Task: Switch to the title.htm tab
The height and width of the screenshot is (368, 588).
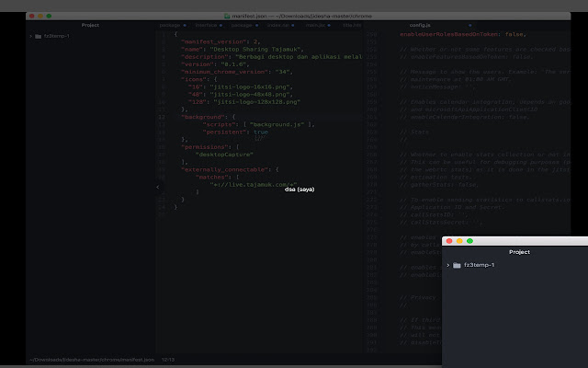Action: tap(352, 25)
